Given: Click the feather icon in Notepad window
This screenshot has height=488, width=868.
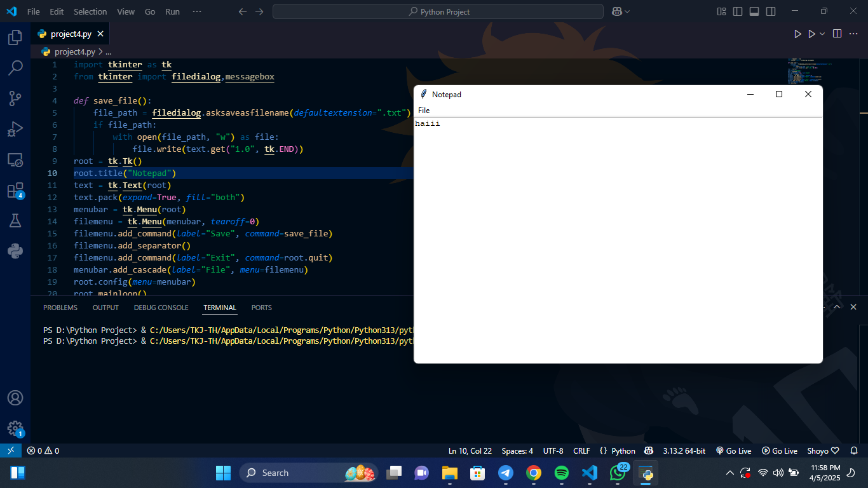Looking at the screenshot, I should (x=424, y=94).
